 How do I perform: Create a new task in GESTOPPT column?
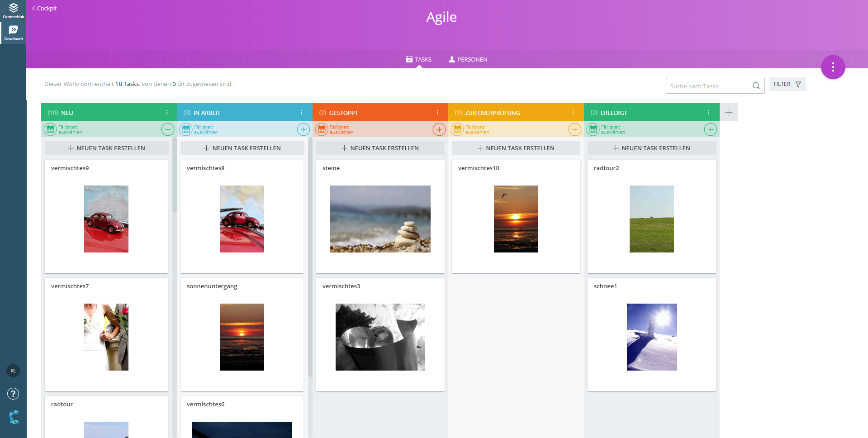coord(380,148)
